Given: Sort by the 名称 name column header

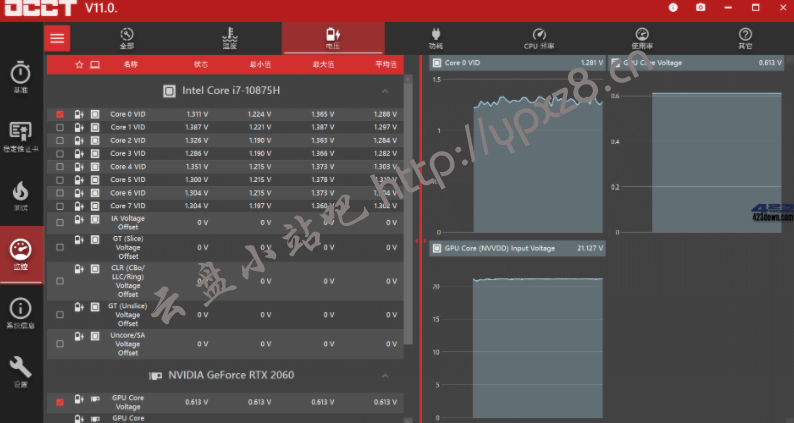Looking at the screenshot, I should point(131,64).
